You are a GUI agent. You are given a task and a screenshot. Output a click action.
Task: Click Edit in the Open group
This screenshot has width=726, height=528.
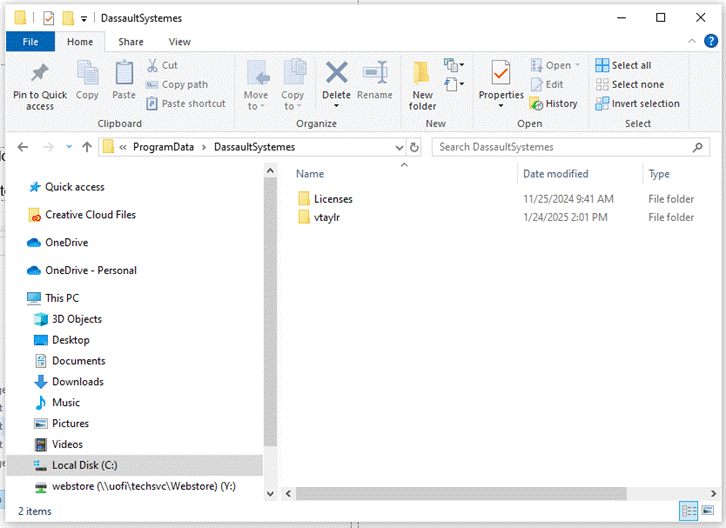[x=547, y=85]
